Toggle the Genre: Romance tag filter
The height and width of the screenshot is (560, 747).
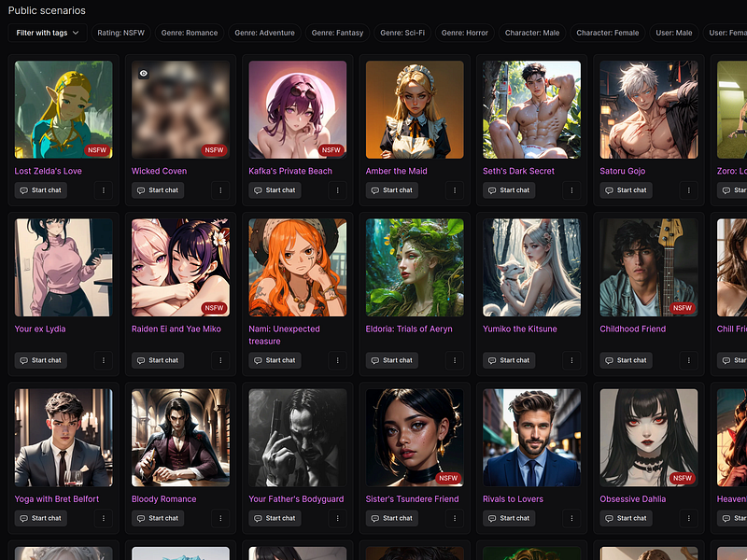[190, 33]
